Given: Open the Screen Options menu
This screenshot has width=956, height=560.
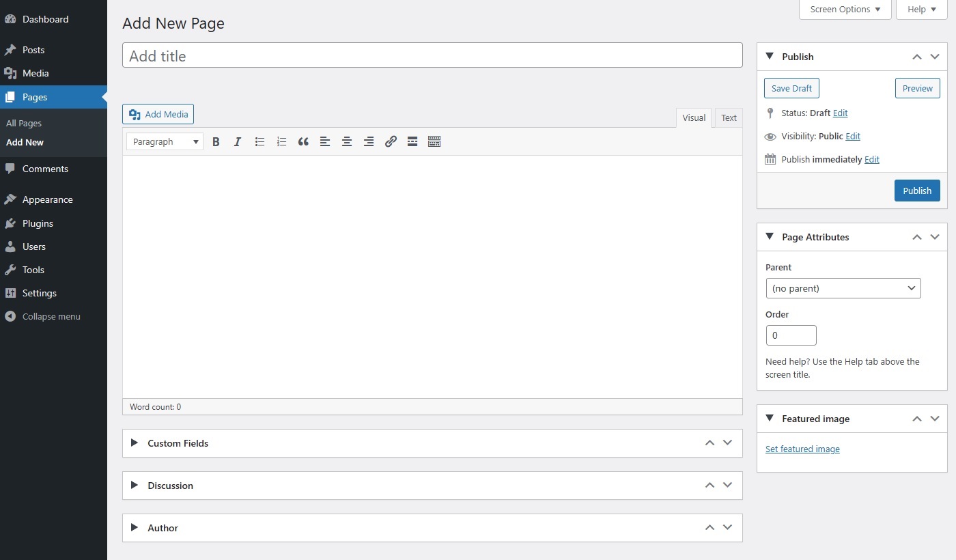Looking at the screenshot, I should tap(844, 9).
